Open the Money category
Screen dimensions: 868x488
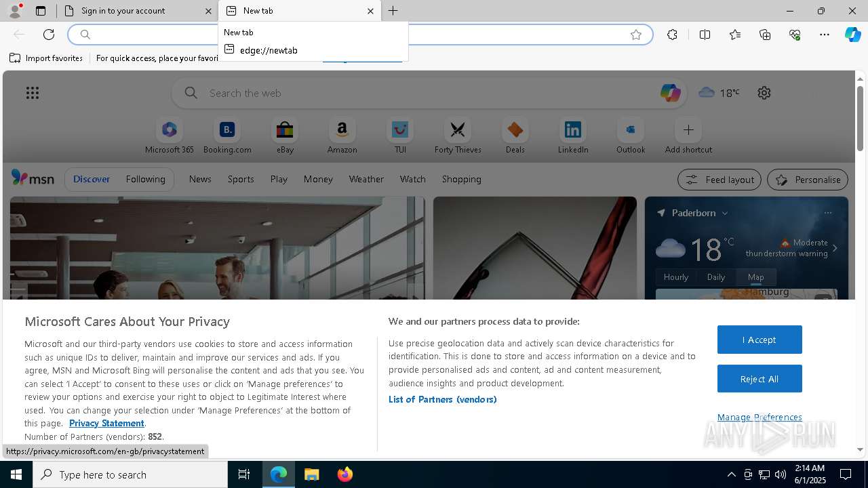(318, 179)
